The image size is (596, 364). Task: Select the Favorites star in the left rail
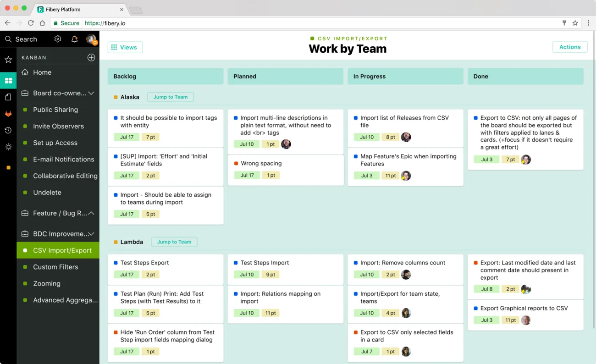click(x=8, y=59)
